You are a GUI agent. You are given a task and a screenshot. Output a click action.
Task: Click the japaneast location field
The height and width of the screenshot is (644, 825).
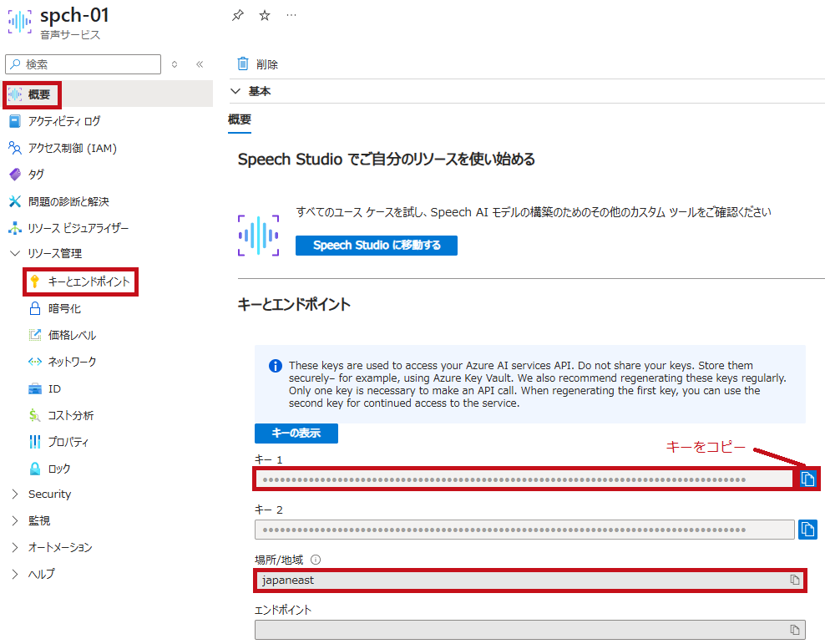[x=530, y=580]
